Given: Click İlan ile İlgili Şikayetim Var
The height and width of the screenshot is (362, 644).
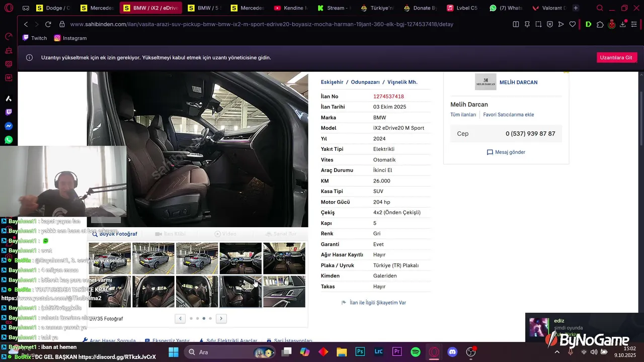Looking at the screenshot, I should (x=374, y=303).
